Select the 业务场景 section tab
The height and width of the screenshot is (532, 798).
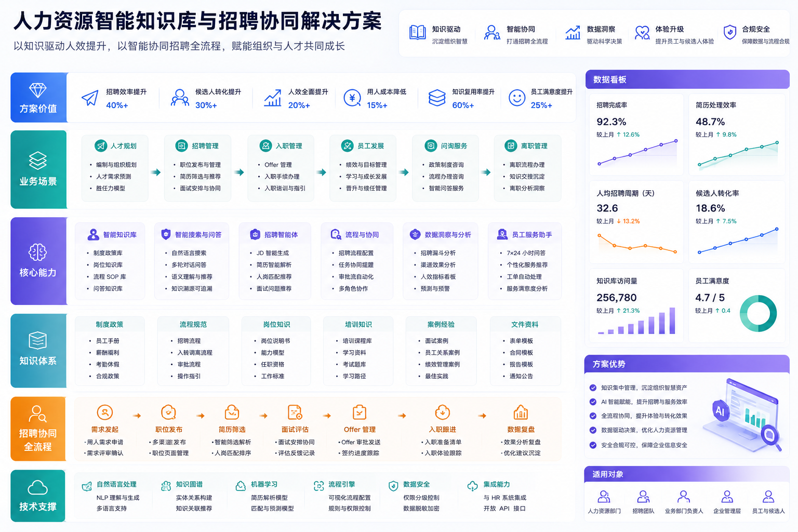pyautogui.click(x=38, y=169)
